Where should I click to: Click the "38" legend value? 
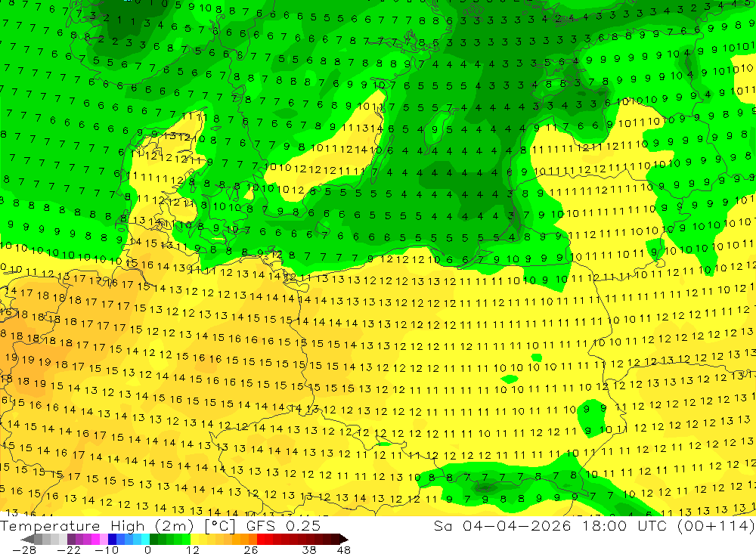309,549
